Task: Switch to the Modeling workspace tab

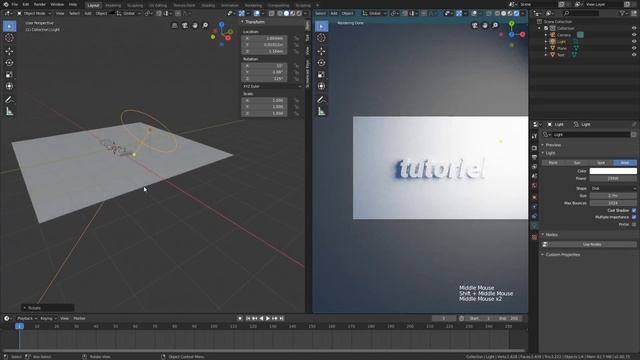Action: point(113,5)
